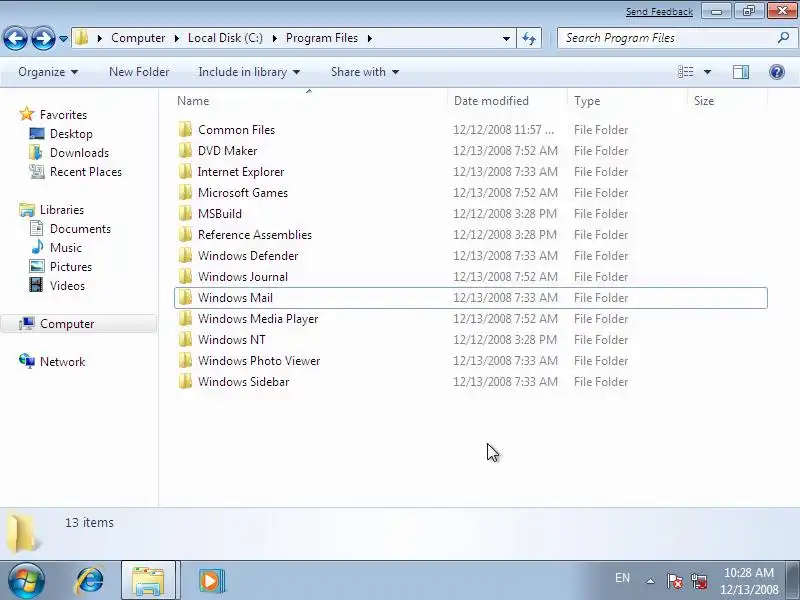
Task: Expand the arrow after Program Files breadcrumb
Action: (x=370, y=38)
